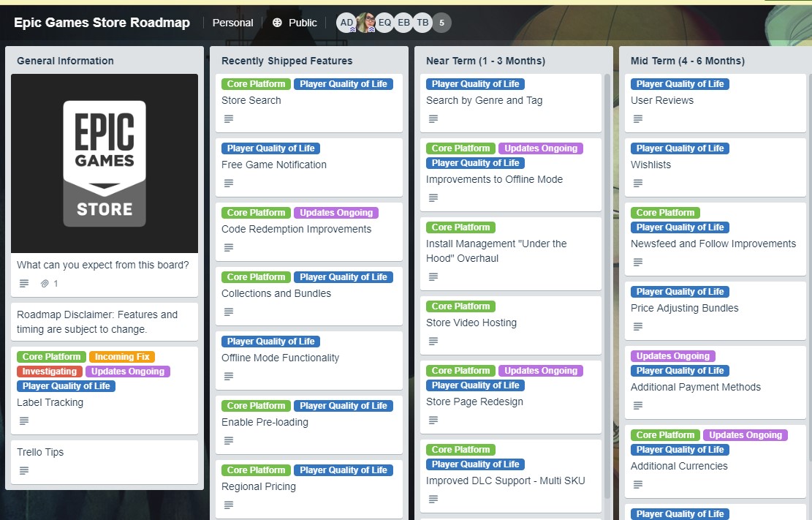Click the globe icon beside Public
812x520 pixels.
click(278, 23)
